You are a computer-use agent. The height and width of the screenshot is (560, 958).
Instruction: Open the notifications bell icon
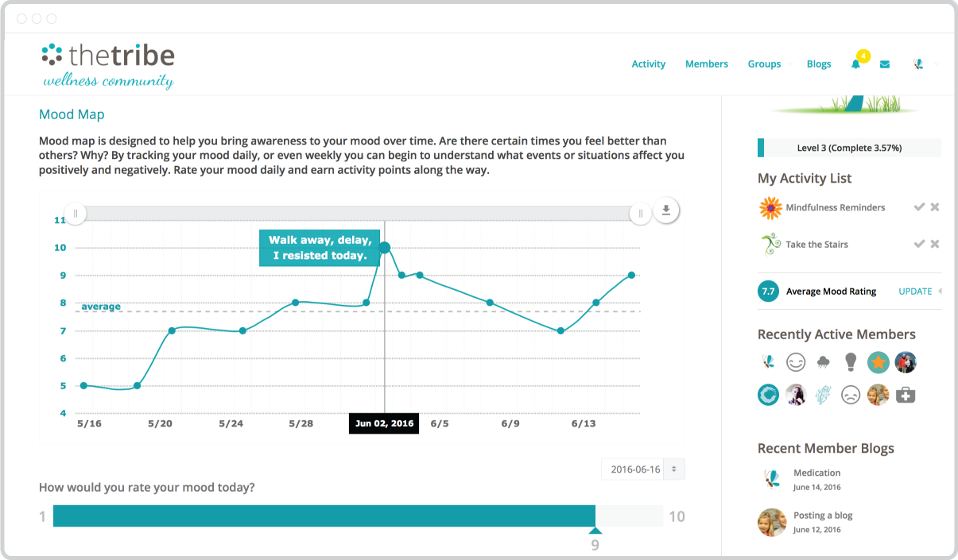click(x=856, y=64)
